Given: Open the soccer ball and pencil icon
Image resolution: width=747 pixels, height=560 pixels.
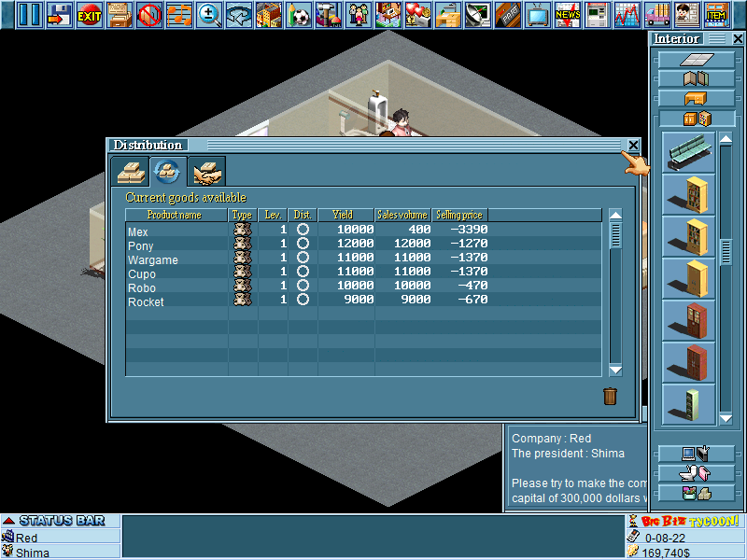Looking at the screenshot, I should click(299, 15).
